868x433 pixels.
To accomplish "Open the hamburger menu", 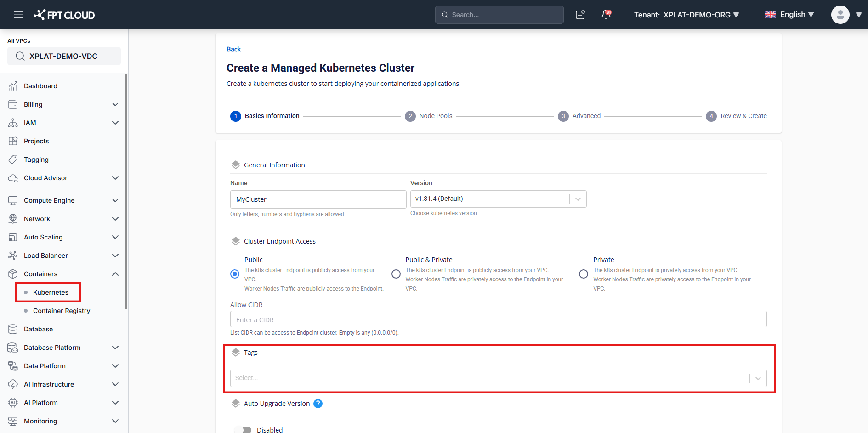I will pos(18,15).
